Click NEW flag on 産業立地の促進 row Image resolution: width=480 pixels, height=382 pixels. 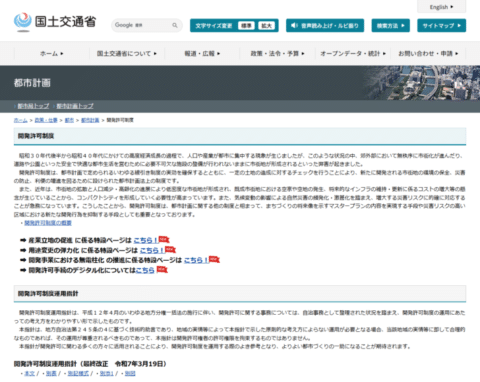pyautogui.click(x=164, y=239)
